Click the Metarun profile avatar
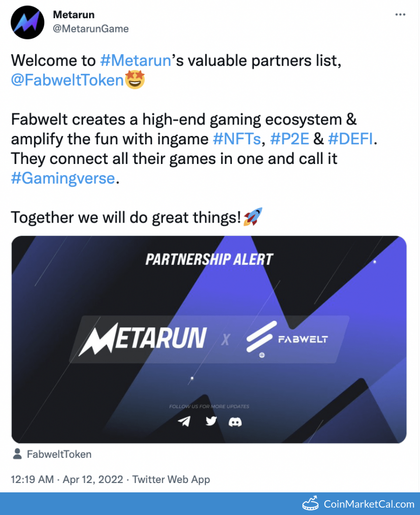This screenshot has height=515, width=420. [28, 23]
